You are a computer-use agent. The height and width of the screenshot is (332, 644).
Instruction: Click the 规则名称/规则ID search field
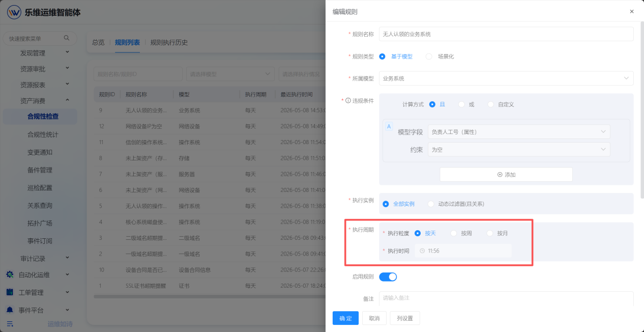138,74
